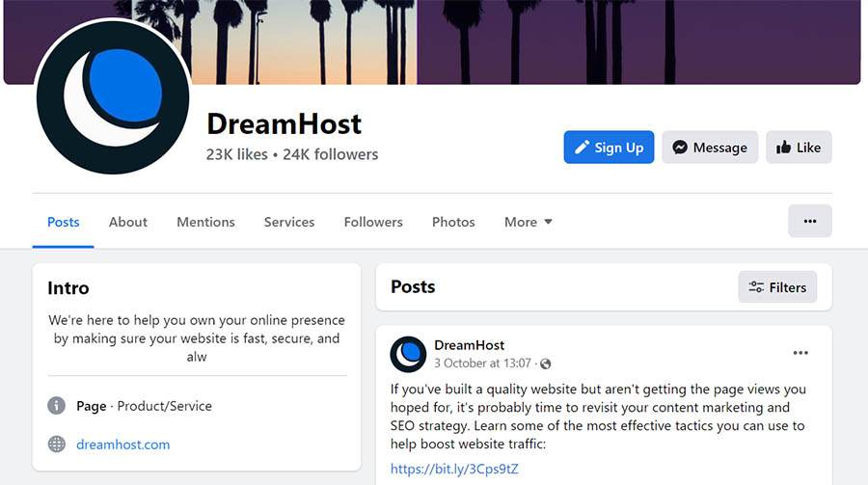The width and height of the screenshot is (868, 485).
Task: Expand the More dropdown menu
Action: (528, 222)
